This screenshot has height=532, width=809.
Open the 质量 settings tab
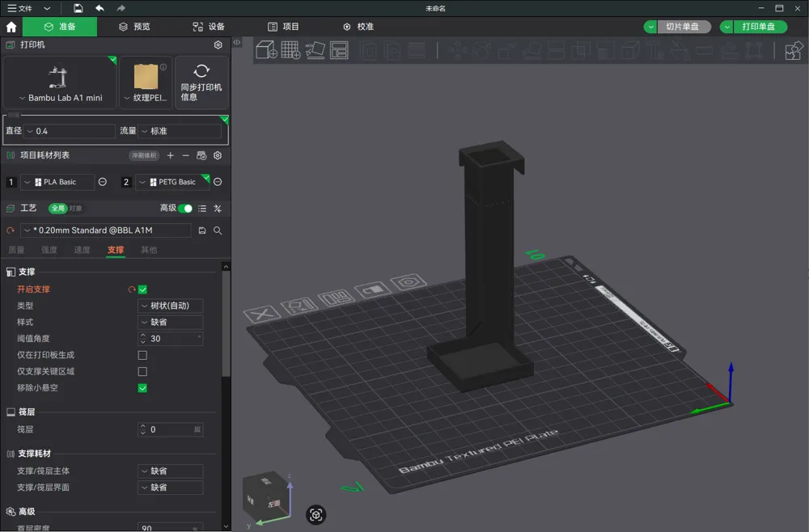[x=16, y=250]
